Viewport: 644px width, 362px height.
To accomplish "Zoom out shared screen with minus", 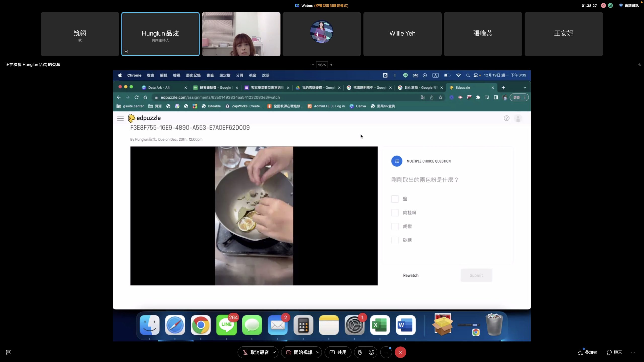I will click(313, 65).
